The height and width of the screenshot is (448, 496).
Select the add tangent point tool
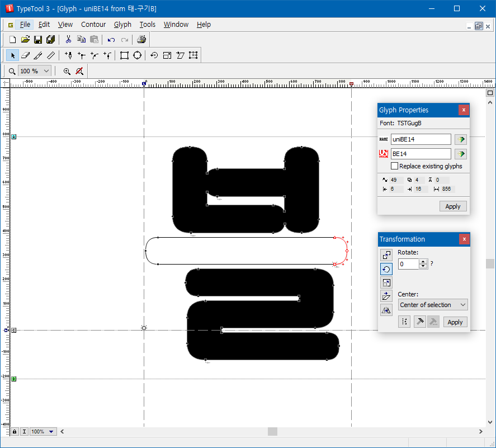107,55
